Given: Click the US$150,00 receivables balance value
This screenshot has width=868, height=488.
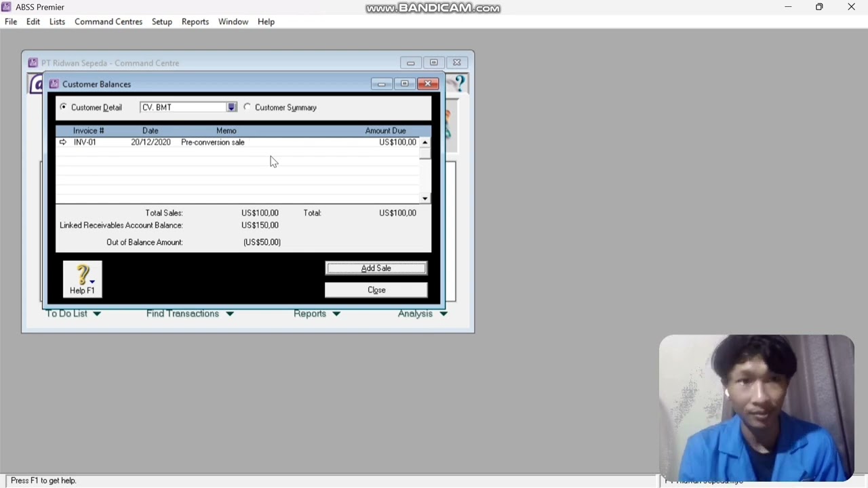Looking at the screenshot, I should coord(260,225).
